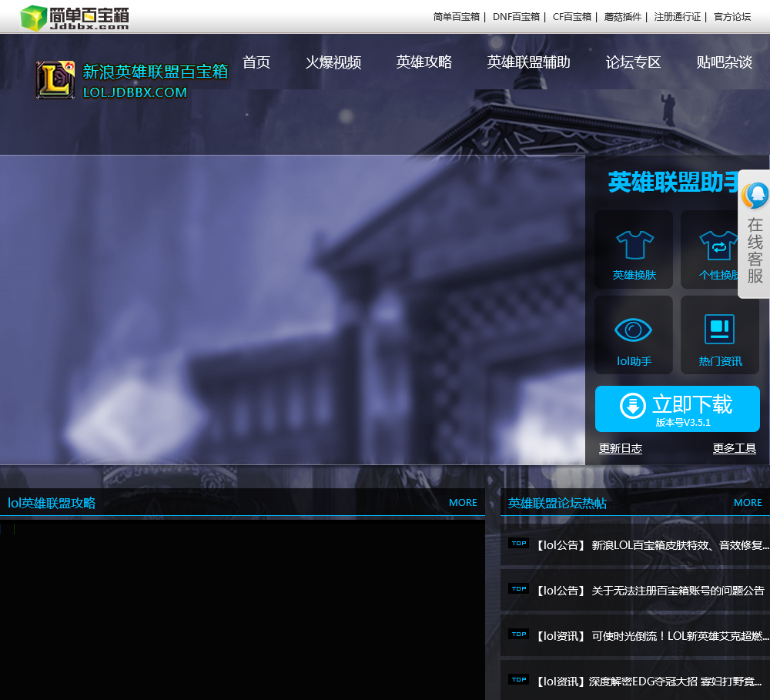Screen dimensions: 770x700
Task: Click the 在线客服 side panel text
Action: pos(755,251)
